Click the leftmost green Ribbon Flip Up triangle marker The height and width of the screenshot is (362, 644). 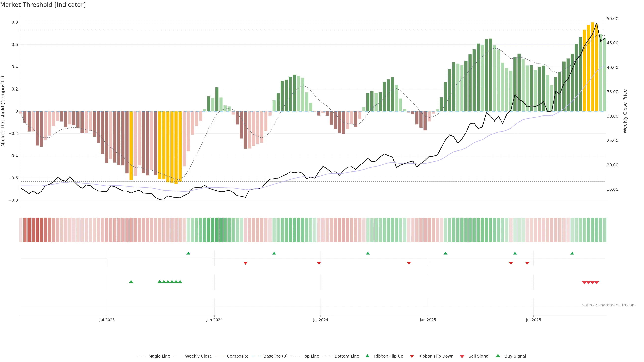tap(188, 253)
